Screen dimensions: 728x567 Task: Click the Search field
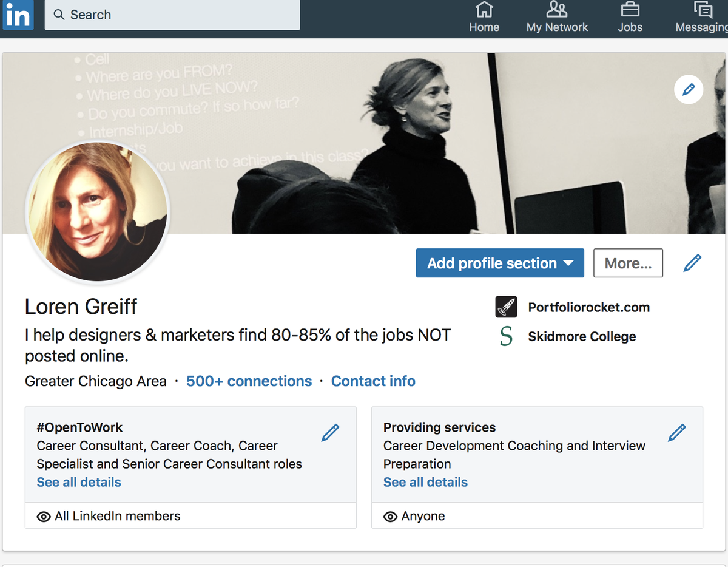coord(172,15)
